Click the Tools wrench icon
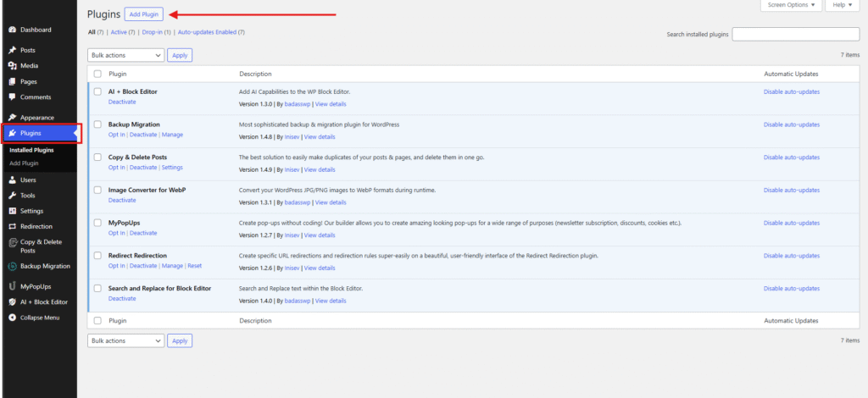This screenshot has width=868, height=398. point(13,196)
